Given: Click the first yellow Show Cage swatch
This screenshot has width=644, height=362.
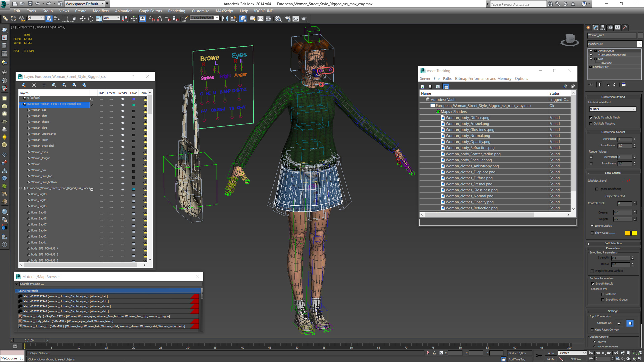Looking at the screenshot, I should pos(628,233).
